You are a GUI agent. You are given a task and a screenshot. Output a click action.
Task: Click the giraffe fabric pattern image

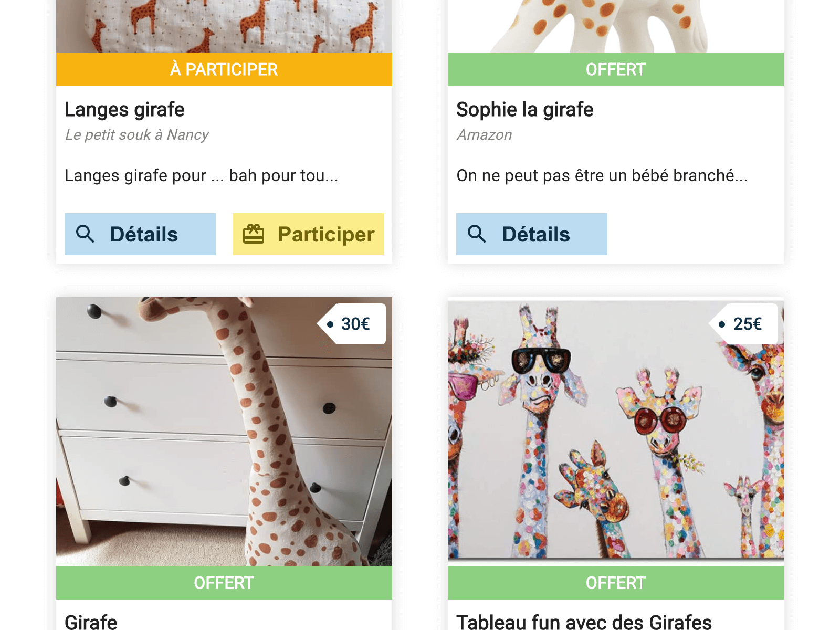click(x=224, y=26)
